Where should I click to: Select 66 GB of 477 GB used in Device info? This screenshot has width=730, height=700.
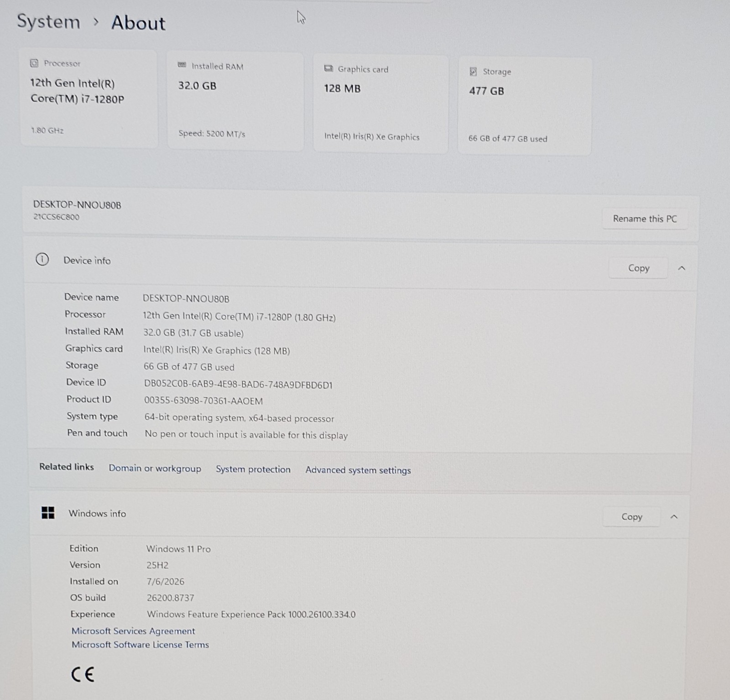[189, 366]
